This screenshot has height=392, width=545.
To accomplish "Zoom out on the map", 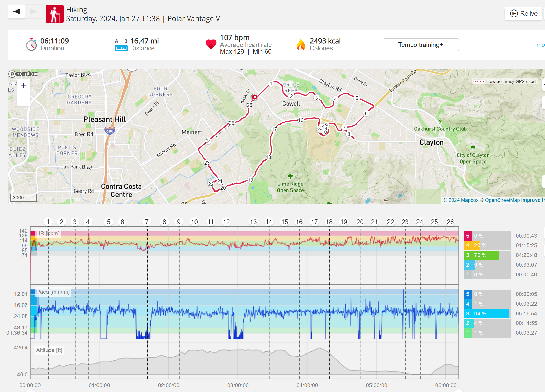I will 23,99.
